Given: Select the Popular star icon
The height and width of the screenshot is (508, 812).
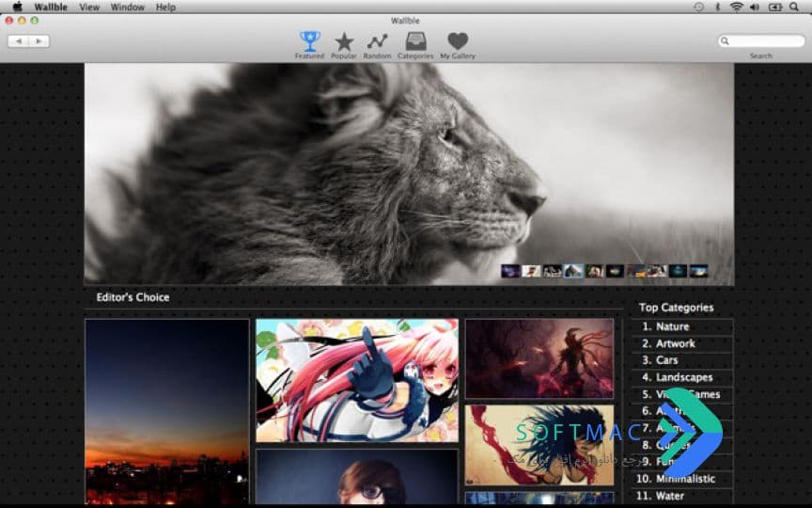Looking at the screenshot, I should pos(344,42).
